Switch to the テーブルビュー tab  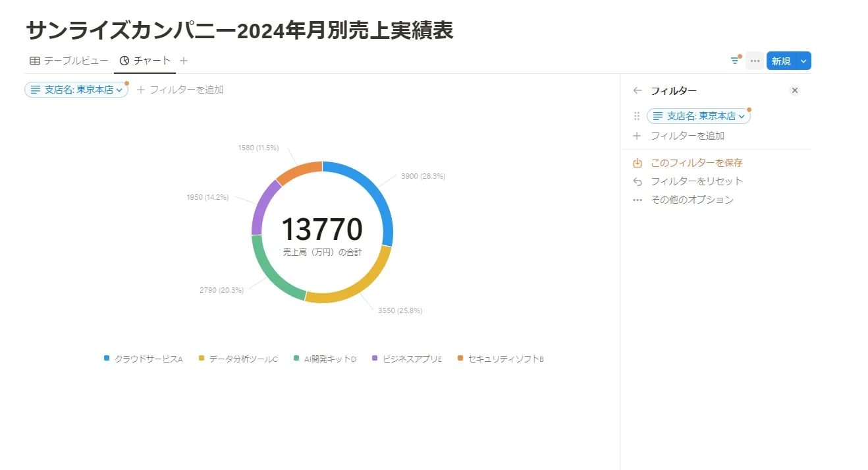pyautogui.click(x=69, y=61)
